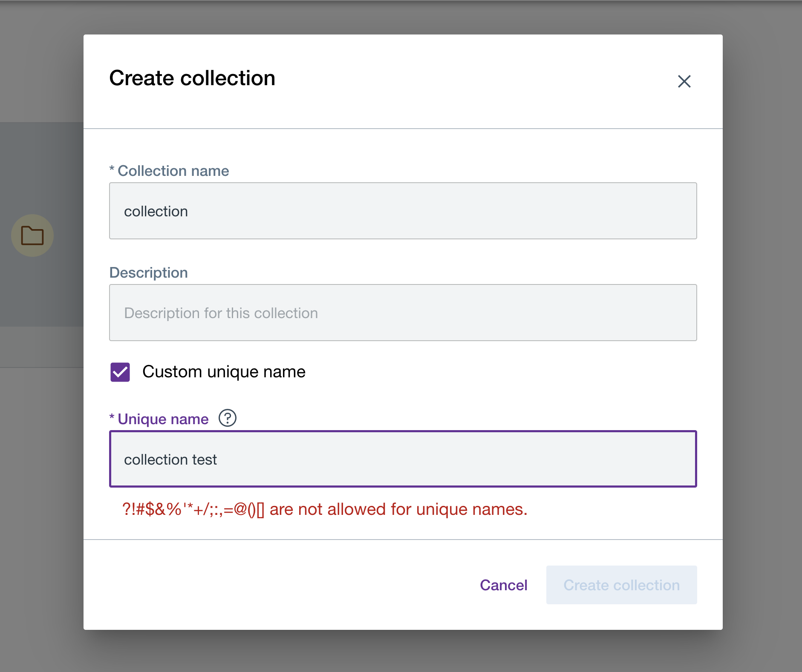802x672 pixels.
Task: Focus the Unique name input field
Action: coord(403,459)
